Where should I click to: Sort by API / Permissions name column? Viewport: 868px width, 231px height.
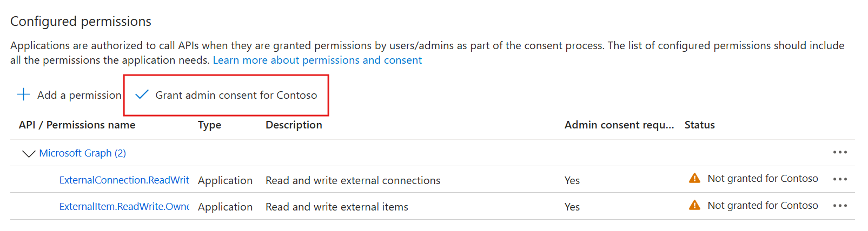(x=77, y=125)
